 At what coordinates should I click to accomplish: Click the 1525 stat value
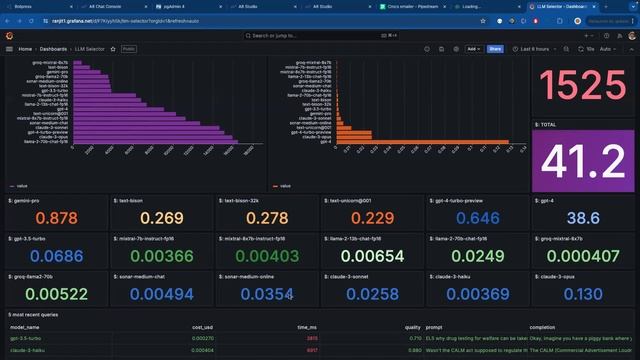583,85
